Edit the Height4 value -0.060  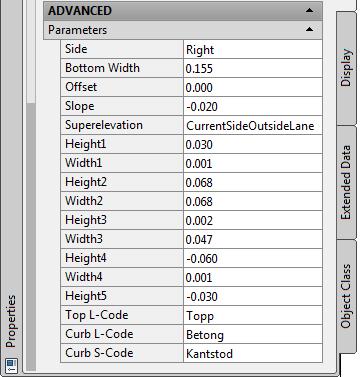(x=253, y=258)
